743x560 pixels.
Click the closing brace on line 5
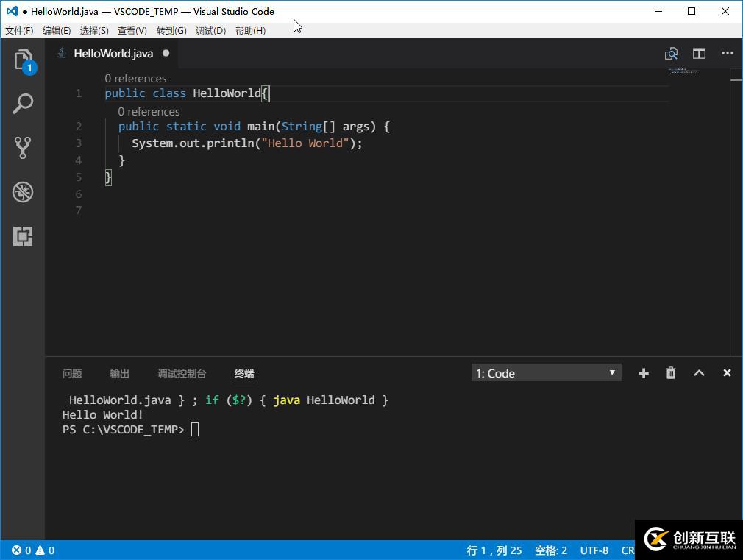(x=108, y=177)
